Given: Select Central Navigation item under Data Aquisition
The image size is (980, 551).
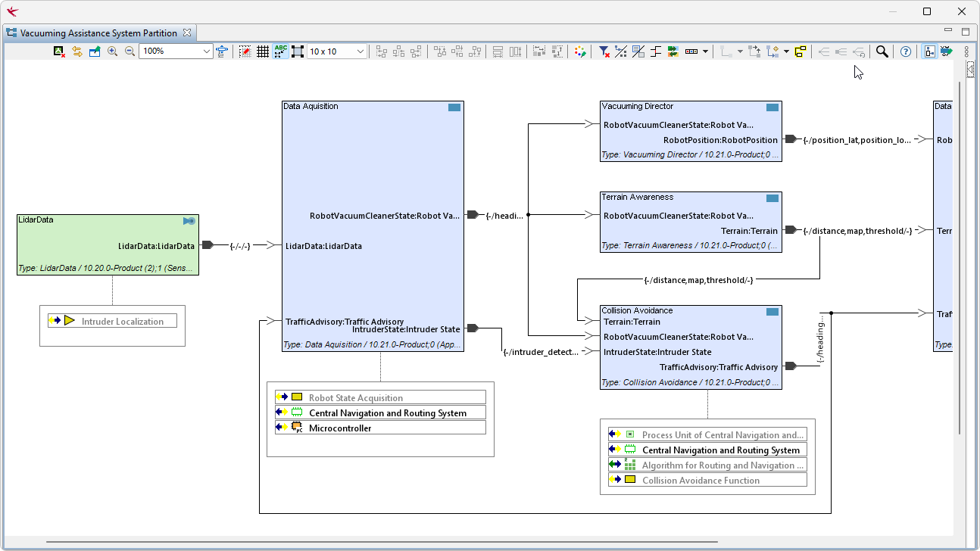Looking at the screenshot, I should (380, 412).
